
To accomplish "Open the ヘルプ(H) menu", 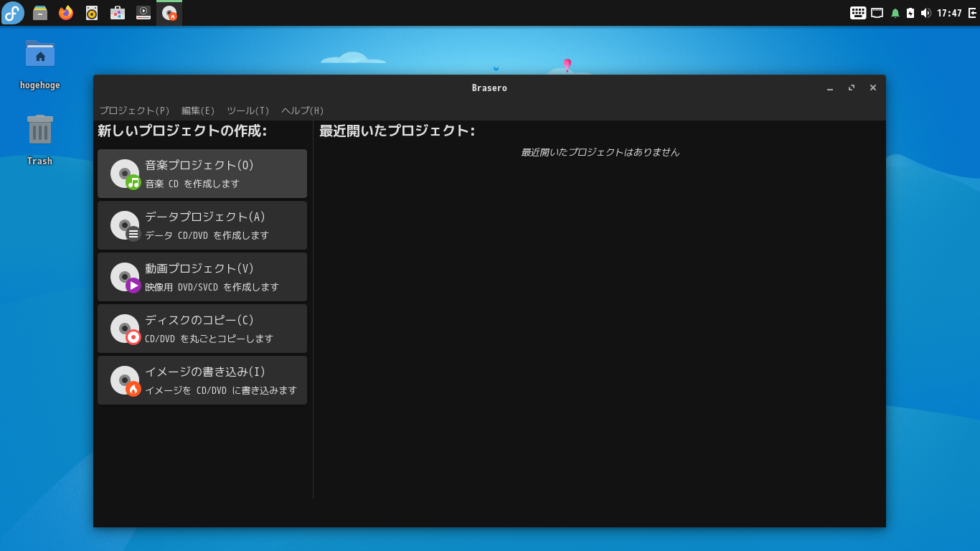I will [303, 110].
